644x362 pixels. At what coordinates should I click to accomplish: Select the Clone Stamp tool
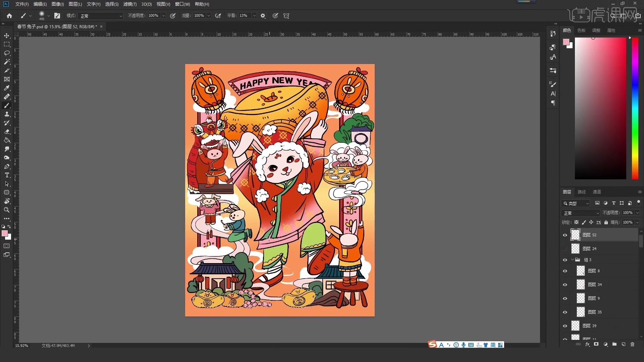coord(7,114)
